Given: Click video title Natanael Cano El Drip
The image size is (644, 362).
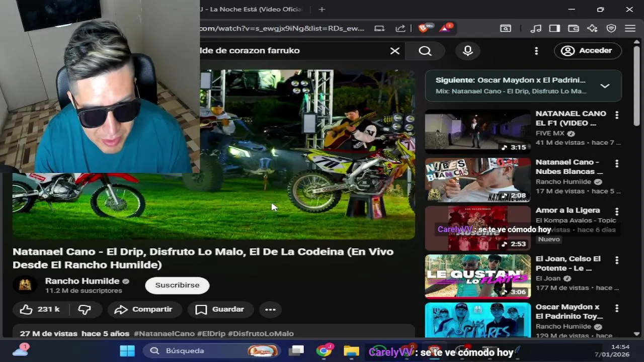Looking at the screenshot, I should (x=203, y=258).
